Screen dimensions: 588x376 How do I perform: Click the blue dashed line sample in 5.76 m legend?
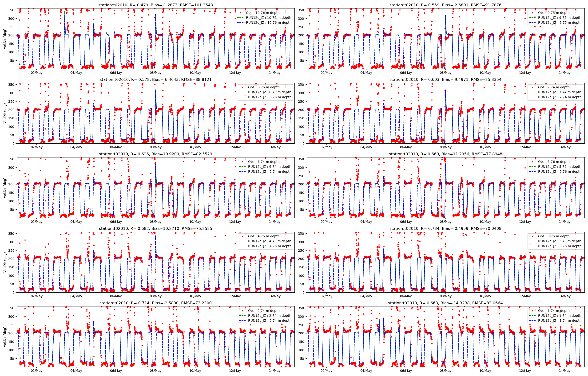(532, 171)
